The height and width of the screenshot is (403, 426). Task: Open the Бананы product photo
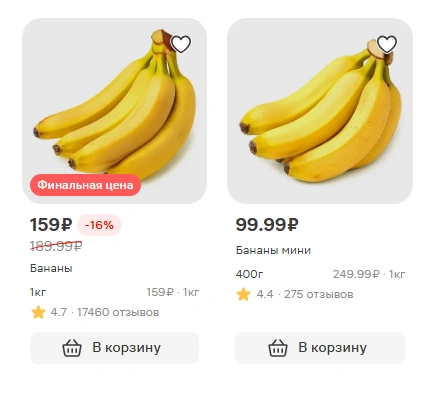click(x=114, y=111)
